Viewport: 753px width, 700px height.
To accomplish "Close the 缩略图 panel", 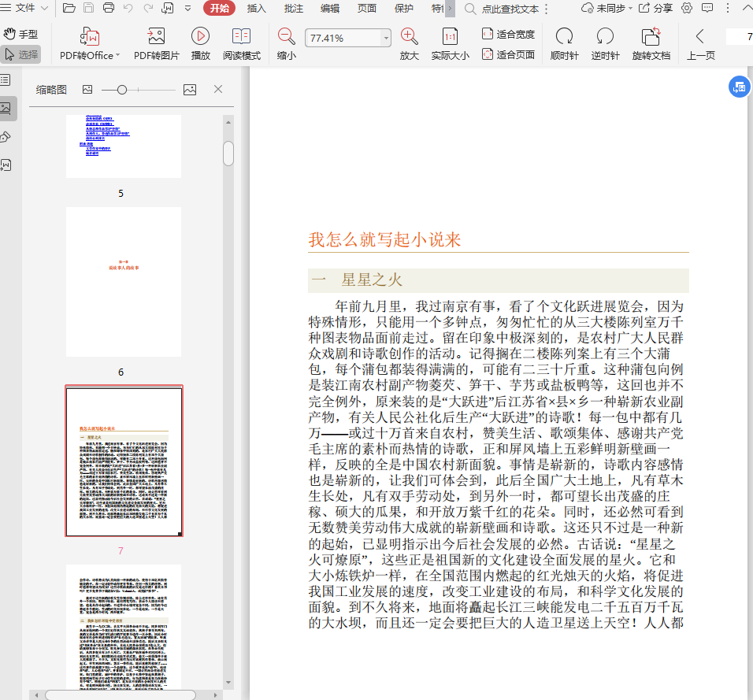I will [x=218, y=89].
